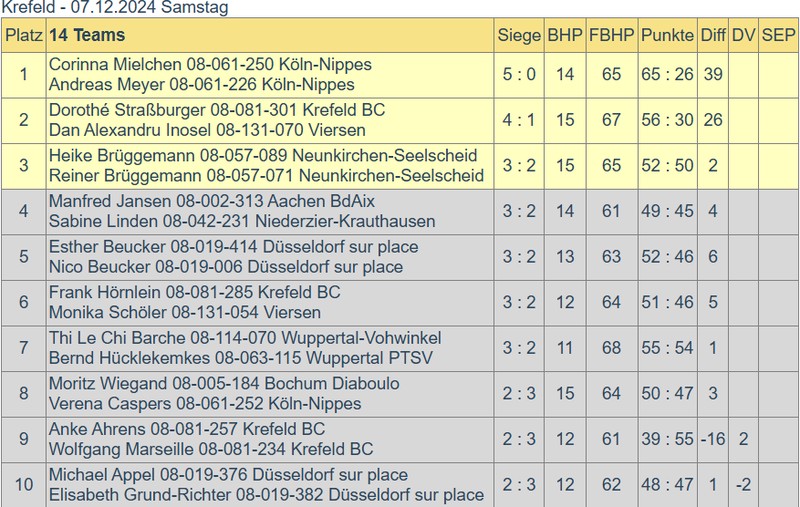Click the -2 DV value for place 10
The height and width of the screenshot is (507, 800).
pyautogui.click(x=743, y=485)
